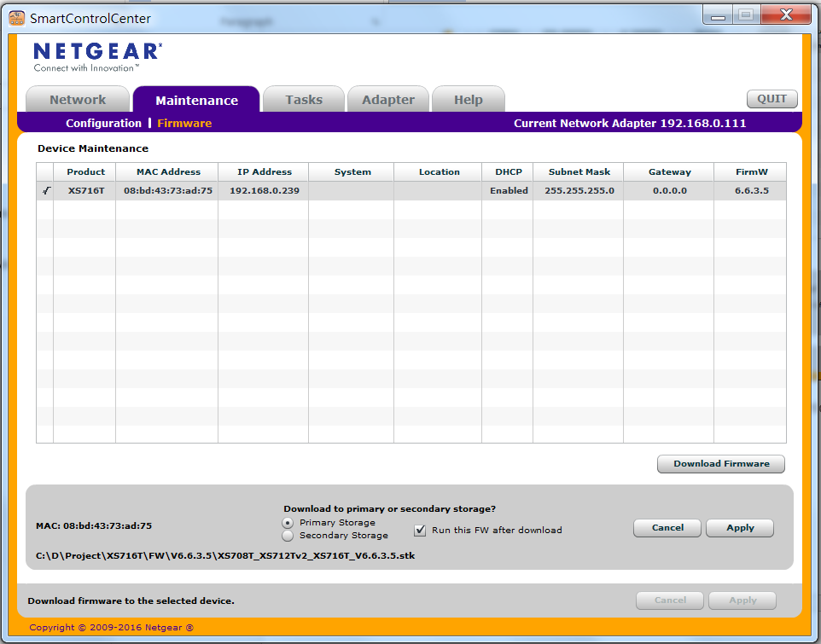Switch to the Network tab
The height and width of the screenshot is (644, 821).
click(x=78, y=100)
